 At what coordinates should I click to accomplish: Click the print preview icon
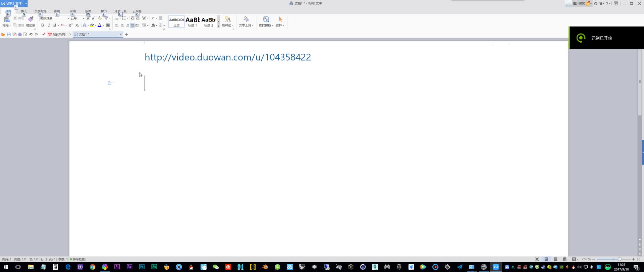25,34
